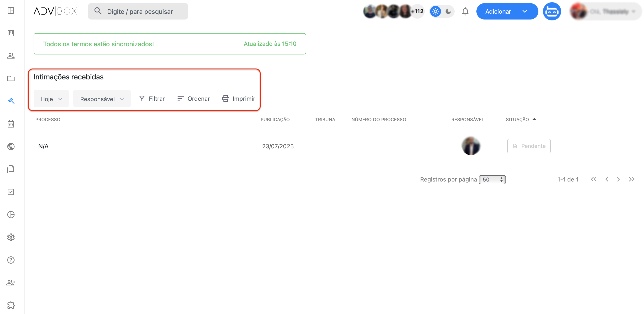This screenshot has height=314, width=644.
Task: Open the checklist tasks sidebar icon
Action: (11, 192)
